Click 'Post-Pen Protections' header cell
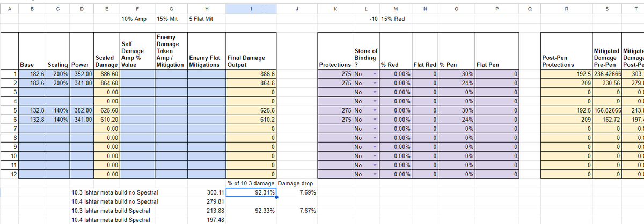 [566, 51]
